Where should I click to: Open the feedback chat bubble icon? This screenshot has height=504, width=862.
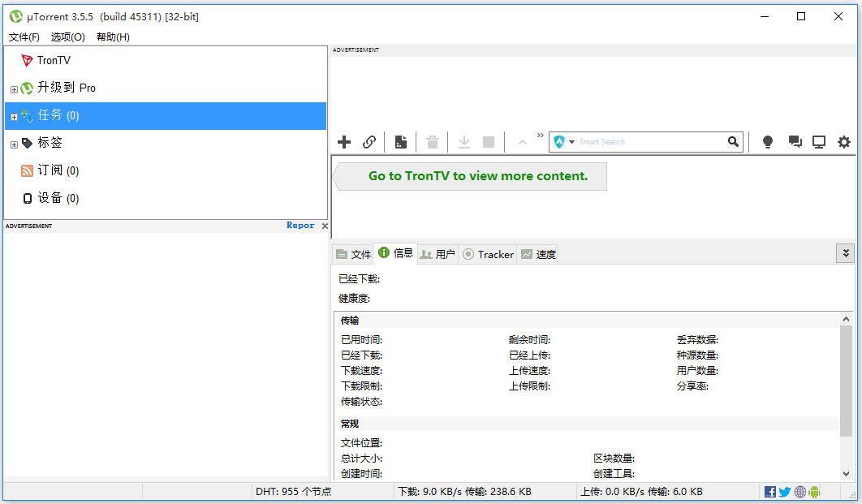pyautogui.click(x=795, y=141)
